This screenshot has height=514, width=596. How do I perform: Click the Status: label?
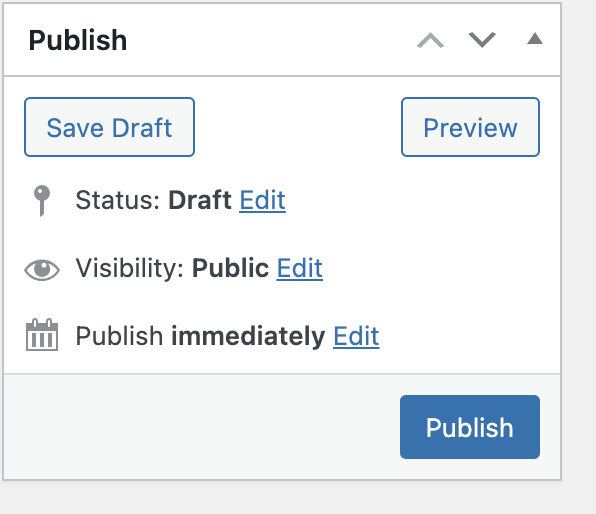coord(118,200)
